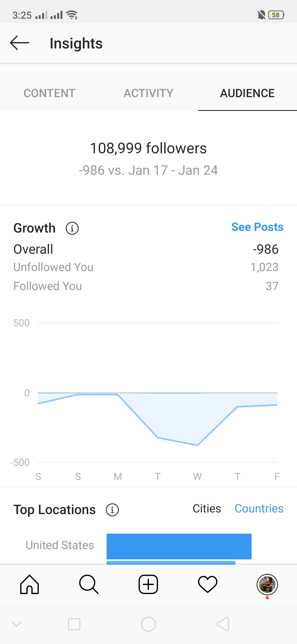Select the AUDIENCE tab
The image size is (297, 644).
pyautogui.click(x=248, y=93)
